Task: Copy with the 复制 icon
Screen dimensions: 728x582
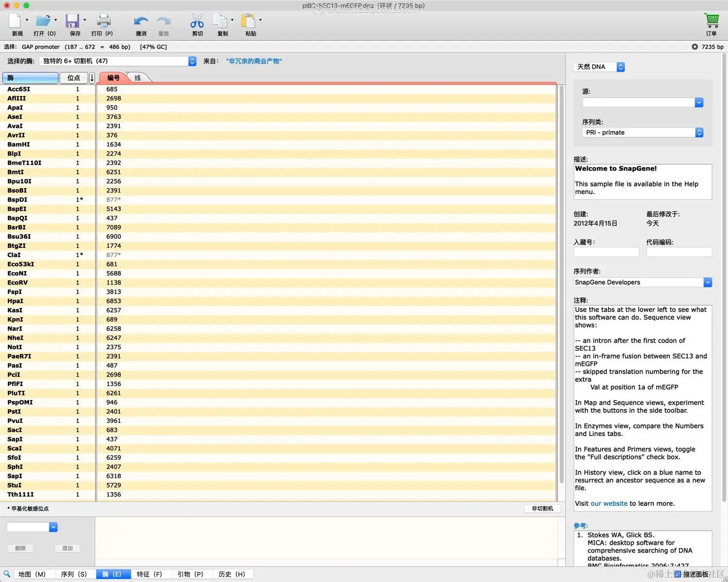Action: (x=220, y=21)
